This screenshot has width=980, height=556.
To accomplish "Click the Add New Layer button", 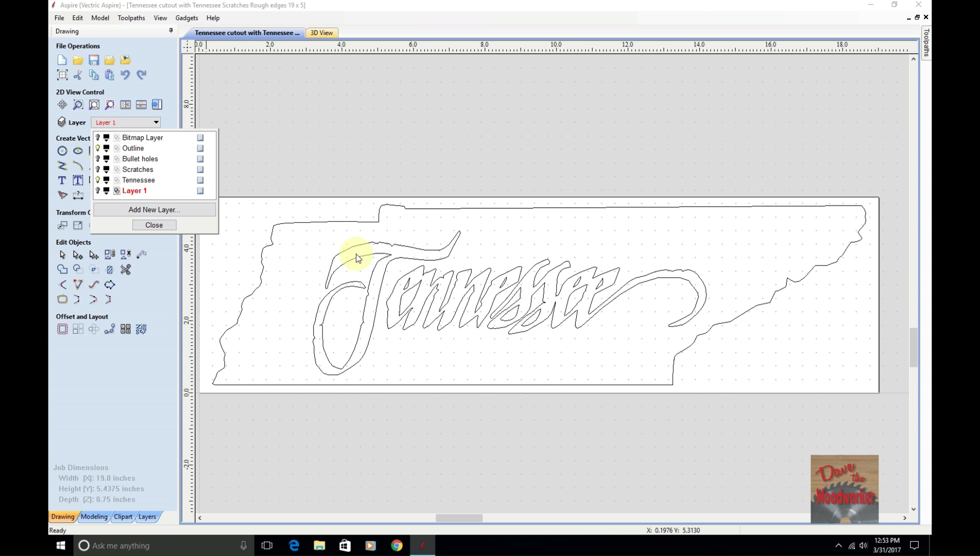I will (x=154, y=210).
